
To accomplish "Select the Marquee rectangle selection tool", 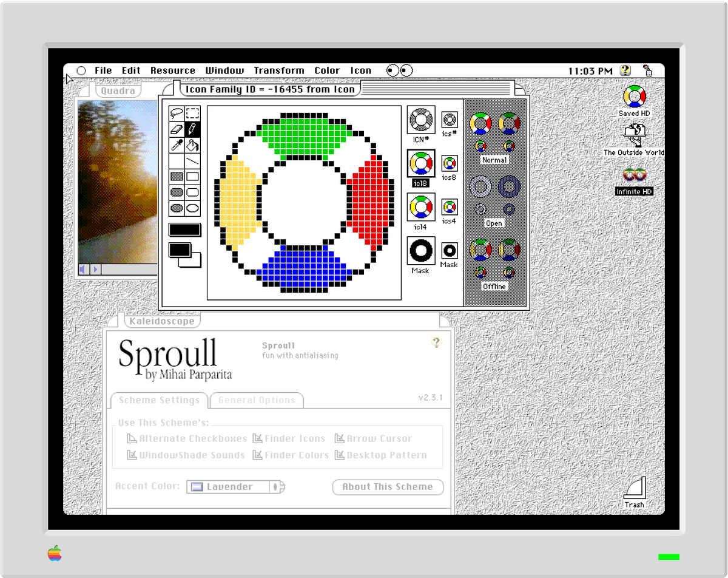I will (x=192, y=113).
